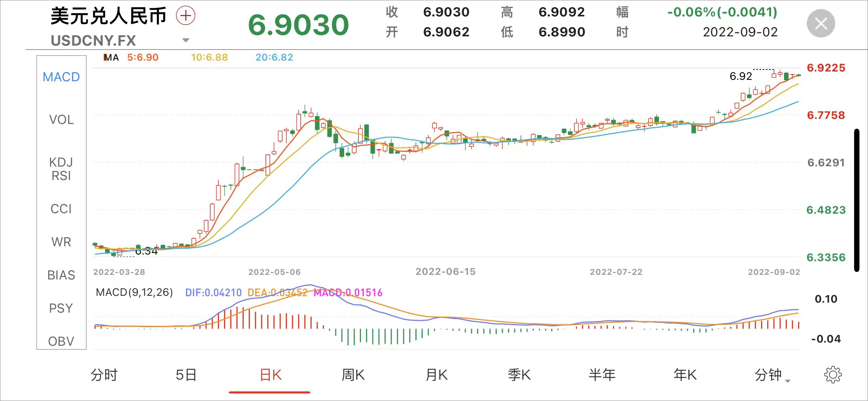The image size is (868, 401).
Task: Switch to 周K weekly chart
Action: (x=353, y=375)
